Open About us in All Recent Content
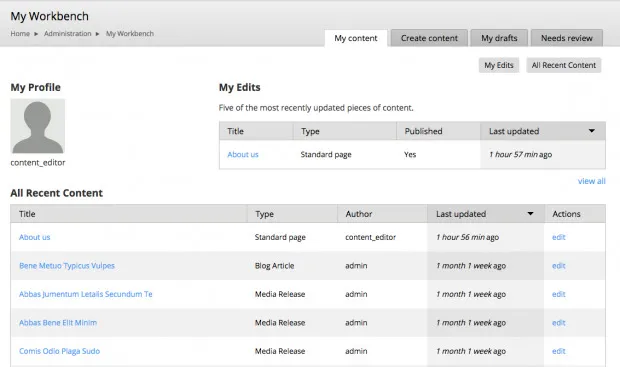Image resolution: width=620 pixels, height=367 pixels. 34,237
